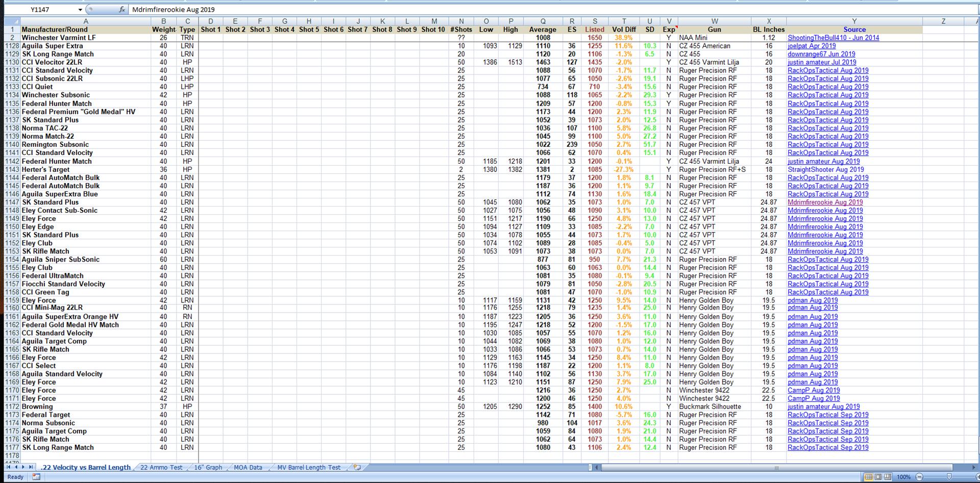This screenshot has height=483, width=980.
Task: Open the joelpat Apr 2019 link
Action: (812, 46)
